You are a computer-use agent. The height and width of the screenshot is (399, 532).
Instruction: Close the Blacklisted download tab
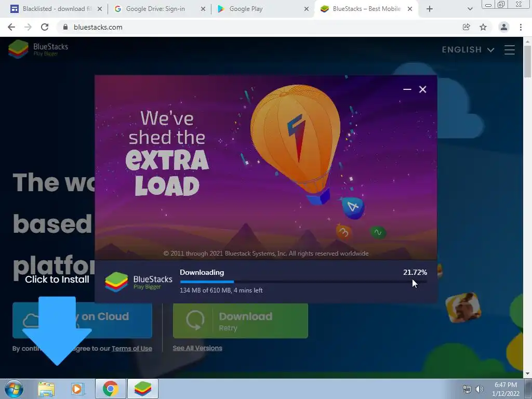pos(100,9)
